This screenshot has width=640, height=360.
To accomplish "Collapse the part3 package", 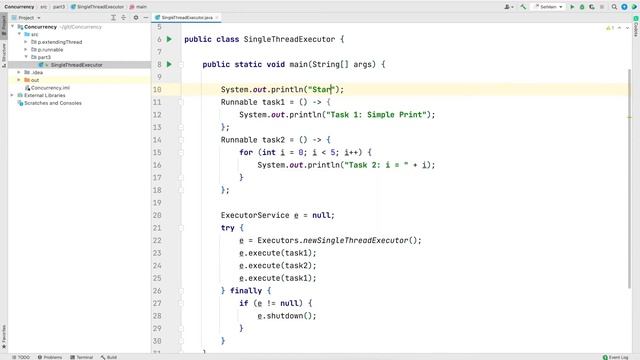I will coord(26,57).
